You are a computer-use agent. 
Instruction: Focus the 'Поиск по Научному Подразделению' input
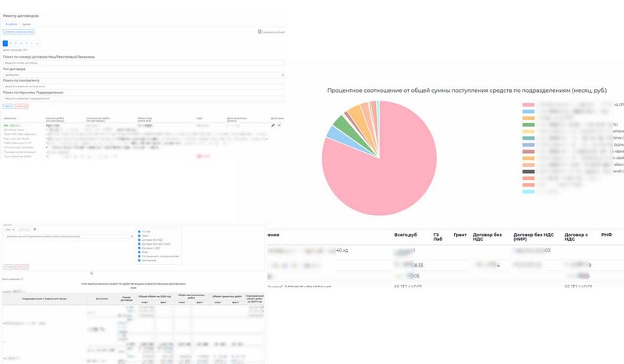(x=144, y=98)
